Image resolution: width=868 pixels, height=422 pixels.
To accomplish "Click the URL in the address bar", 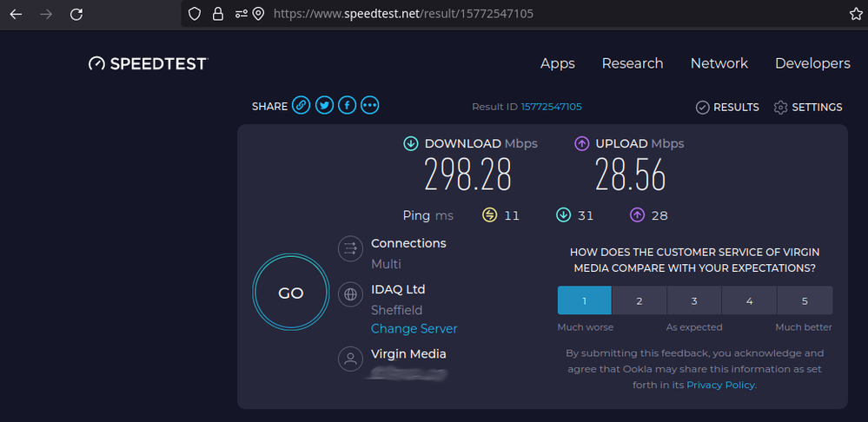I will [403, 14].
